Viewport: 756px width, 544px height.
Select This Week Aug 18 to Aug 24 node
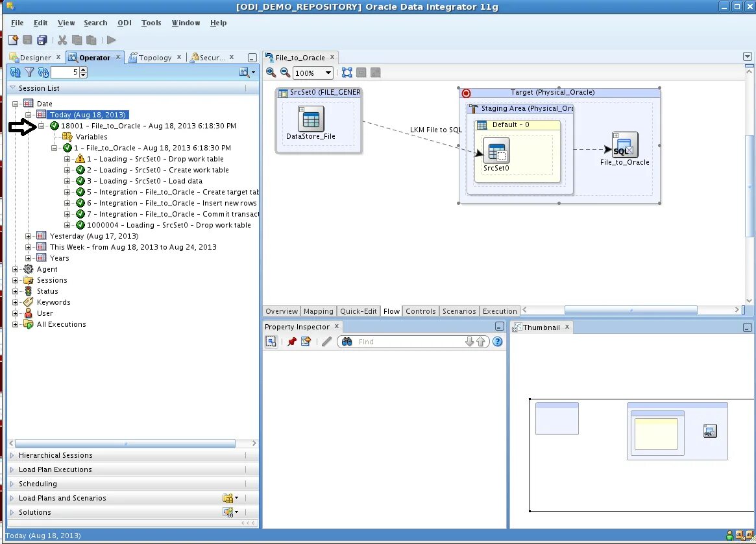coord(133,247)
